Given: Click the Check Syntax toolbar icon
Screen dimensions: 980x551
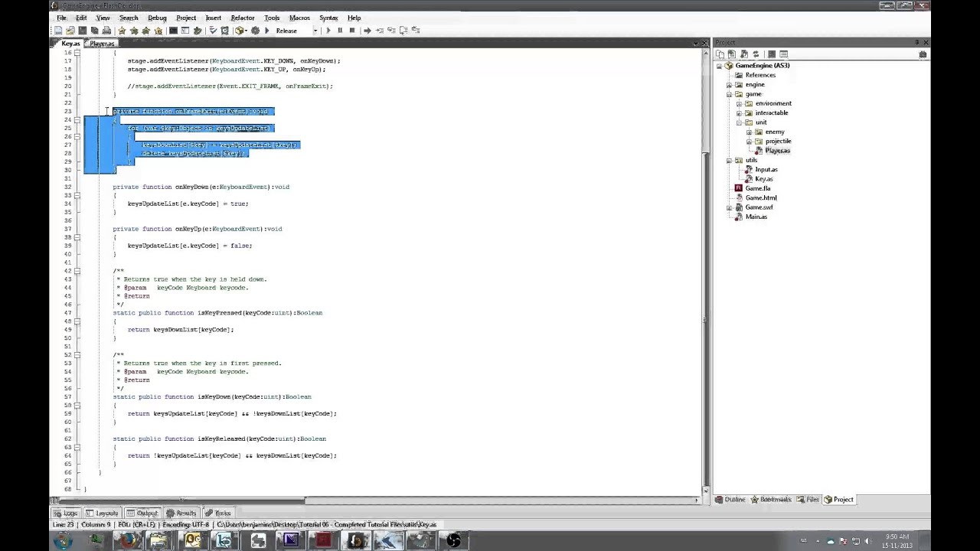Looking at the screenshot, I should coord(213,31).
